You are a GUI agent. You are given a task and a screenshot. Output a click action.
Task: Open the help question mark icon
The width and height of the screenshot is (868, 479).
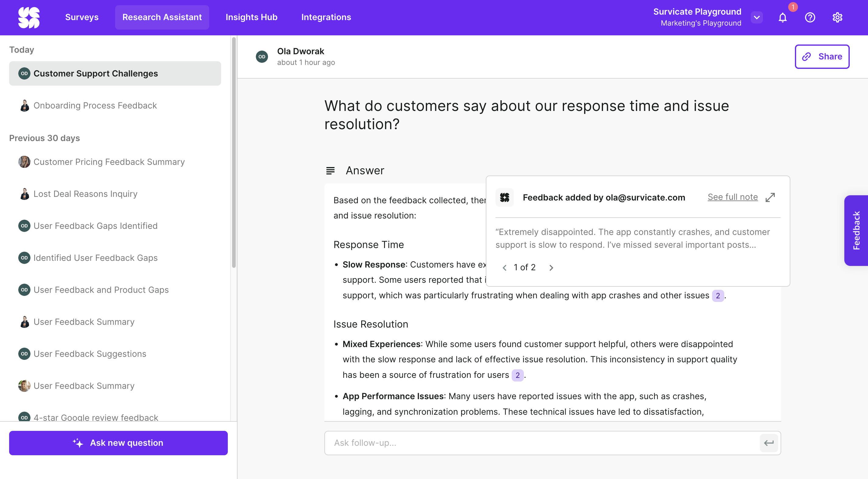810,17
